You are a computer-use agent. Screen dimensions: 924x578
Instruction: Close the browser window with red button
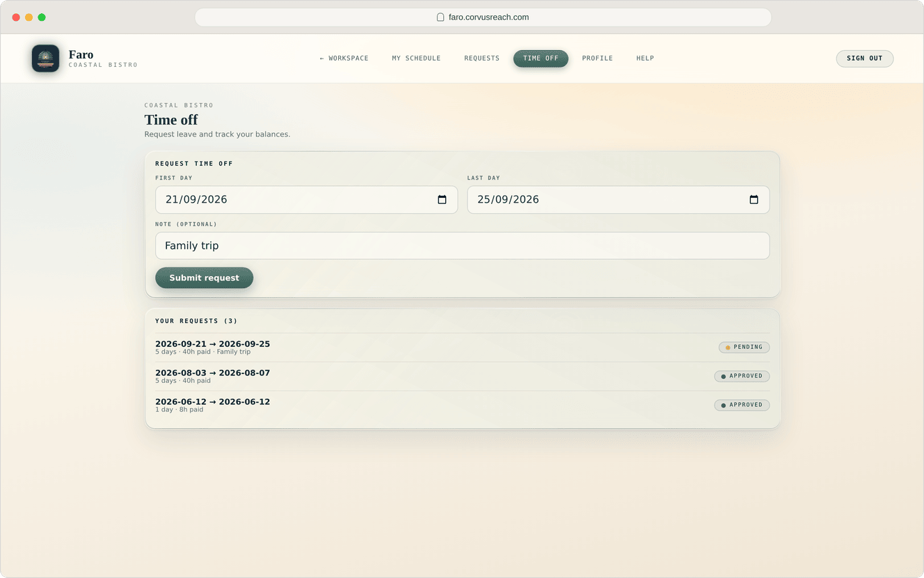(x=16, y=17)
